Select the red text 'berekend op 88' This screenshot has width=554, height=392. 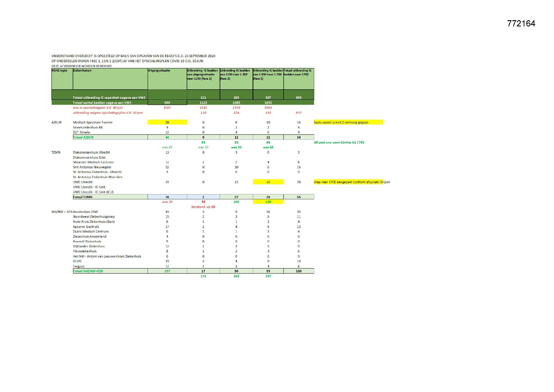pos(203,207)
